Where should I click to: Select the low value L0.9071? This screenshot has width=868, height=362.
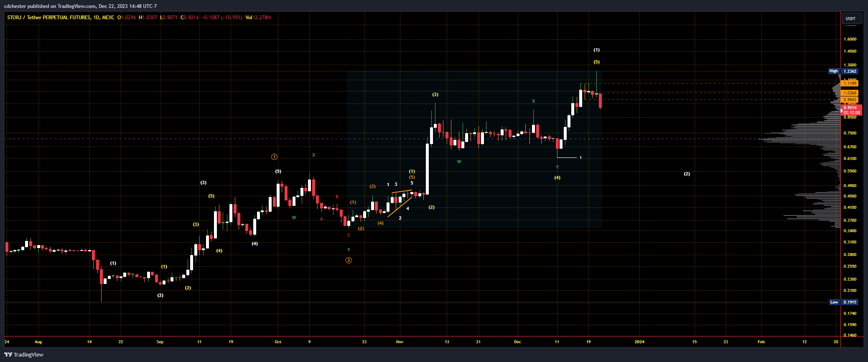click(169, 18)
